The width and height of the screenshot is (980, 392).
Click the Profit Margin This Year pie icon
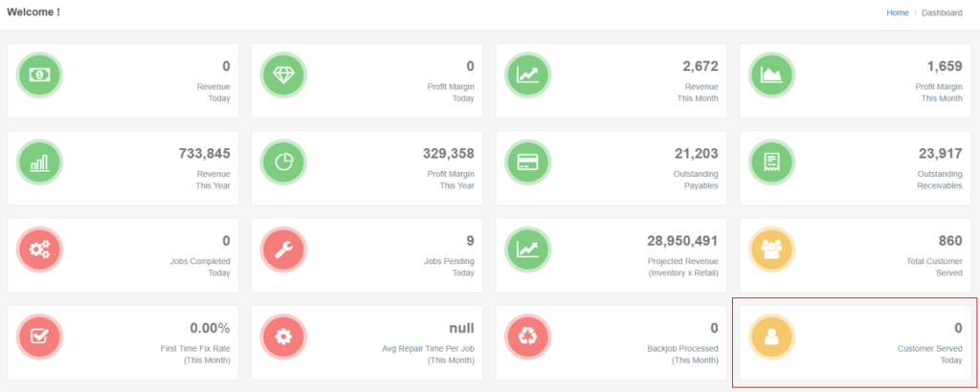[x=283, y=163]
